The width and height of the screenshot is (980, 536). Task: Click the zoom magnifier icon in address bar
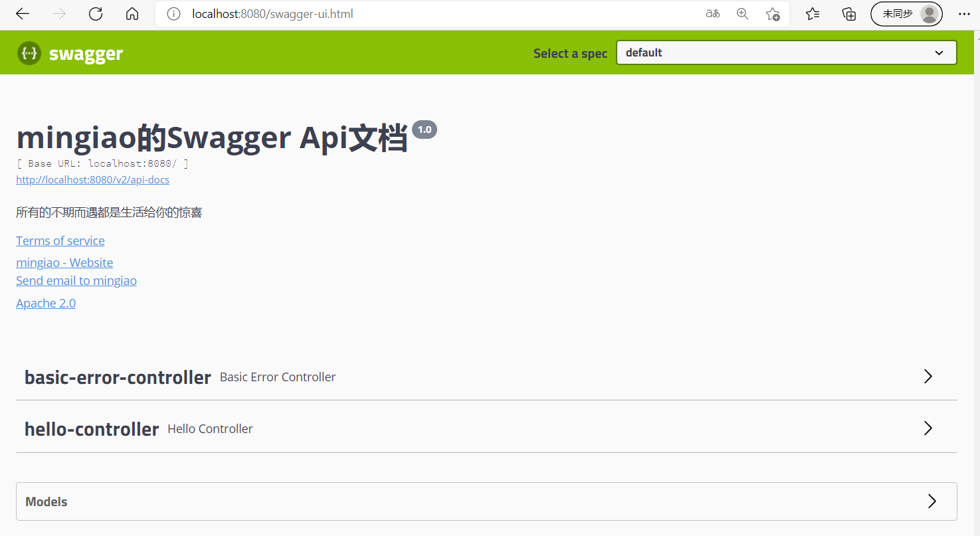[743, 14]
